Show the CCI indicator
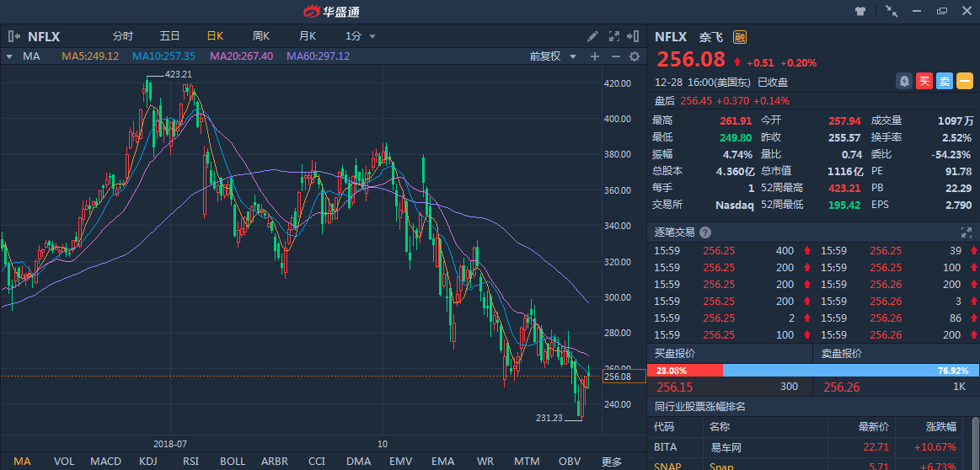 (317, 462)
